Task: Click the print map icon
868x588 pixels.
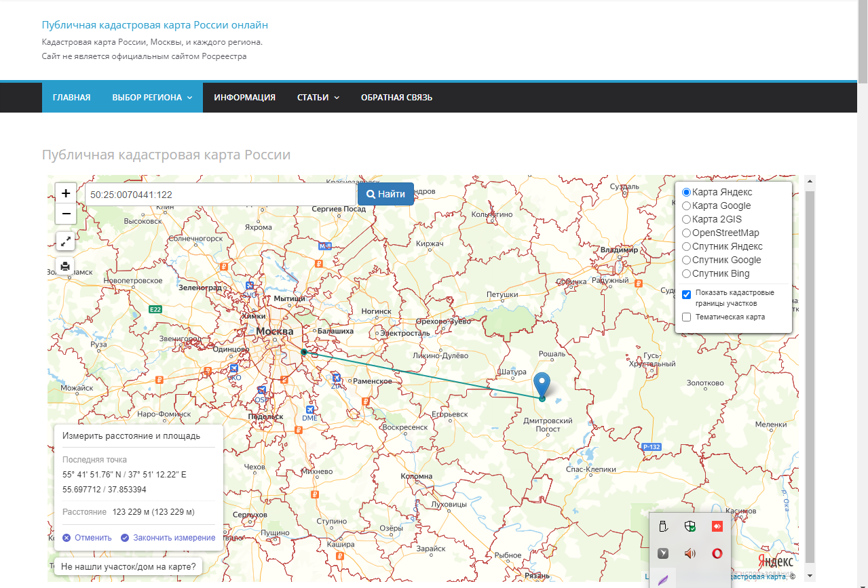Action: [x=65, y=266]
